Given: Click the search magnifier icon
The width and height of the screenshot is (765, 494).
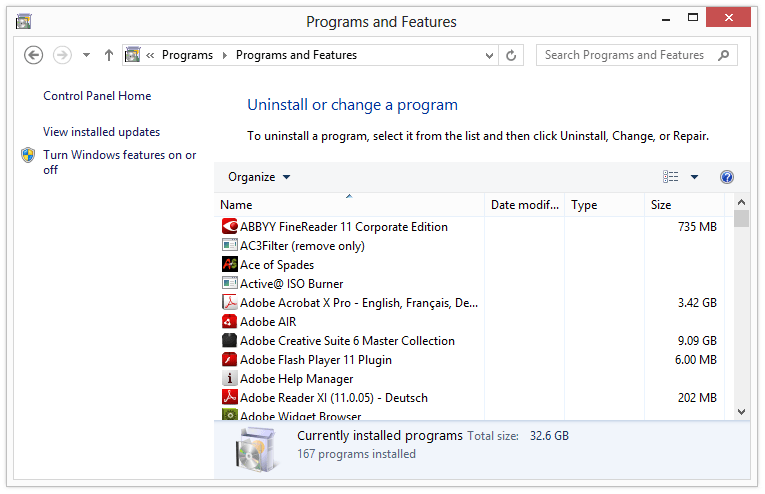Looking at the screenshot, I should click(724, 55).
